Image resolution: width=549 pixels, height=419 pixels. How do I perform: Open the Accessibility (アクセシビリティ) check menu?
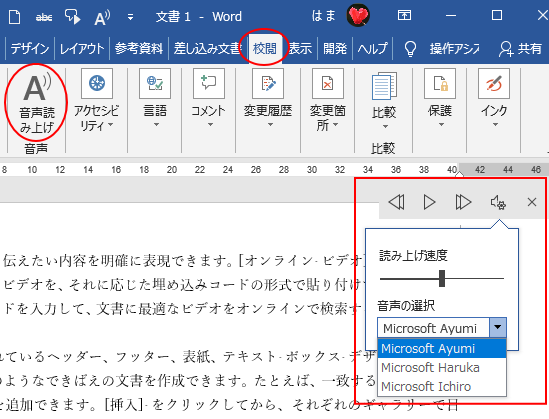tap(97, 101)
